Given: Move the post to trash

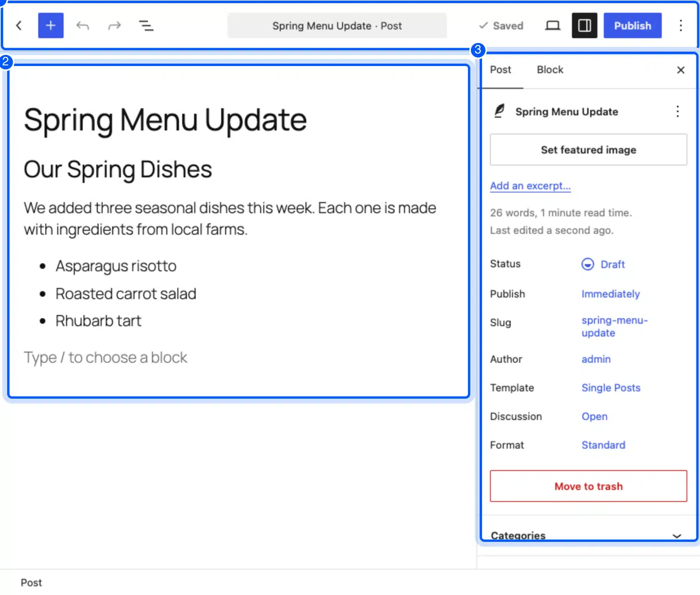Looking at the screenshot, I should (588, 486).
